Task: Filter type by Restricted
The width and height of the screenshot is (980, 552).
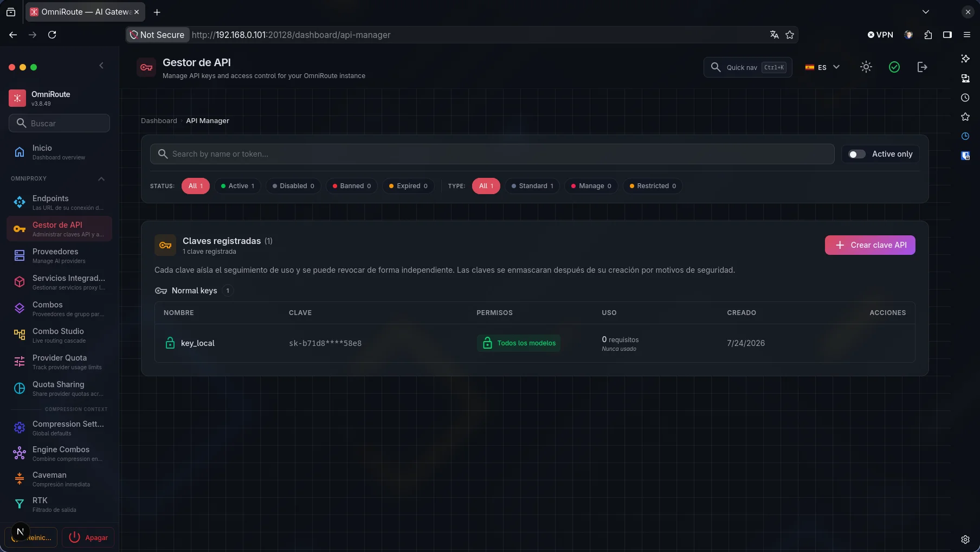Action: (x=653, y=186)
